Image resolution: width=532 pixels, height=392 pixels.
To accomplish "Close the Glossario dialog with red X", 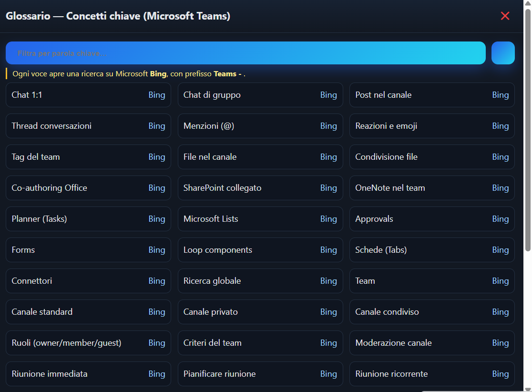I will (505, 16).
